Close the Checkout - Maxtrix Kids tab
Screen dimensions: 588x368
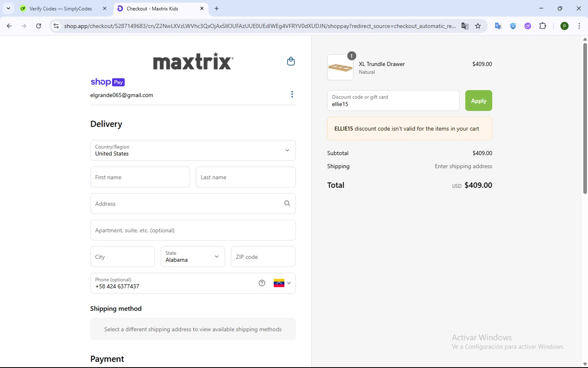(202, 8)
